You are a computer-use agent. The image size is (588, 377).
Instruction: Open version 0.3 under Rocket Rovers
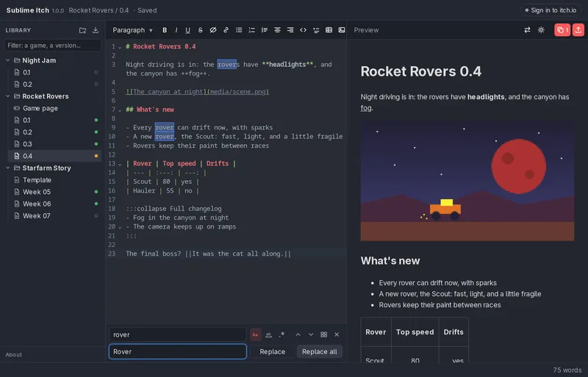(54, 144)
